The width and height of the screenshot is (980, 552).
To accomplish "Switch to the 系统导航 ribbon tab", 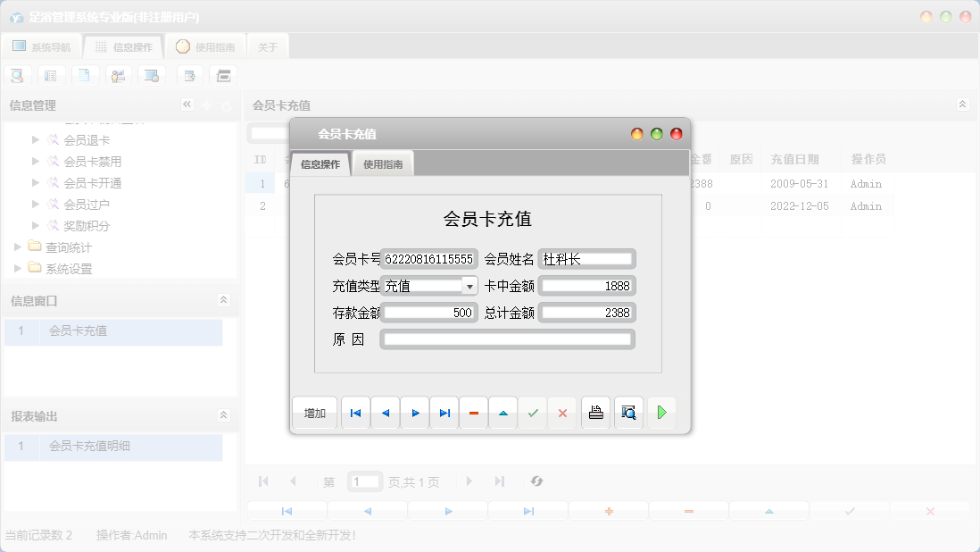I will (x=42, y=45).
